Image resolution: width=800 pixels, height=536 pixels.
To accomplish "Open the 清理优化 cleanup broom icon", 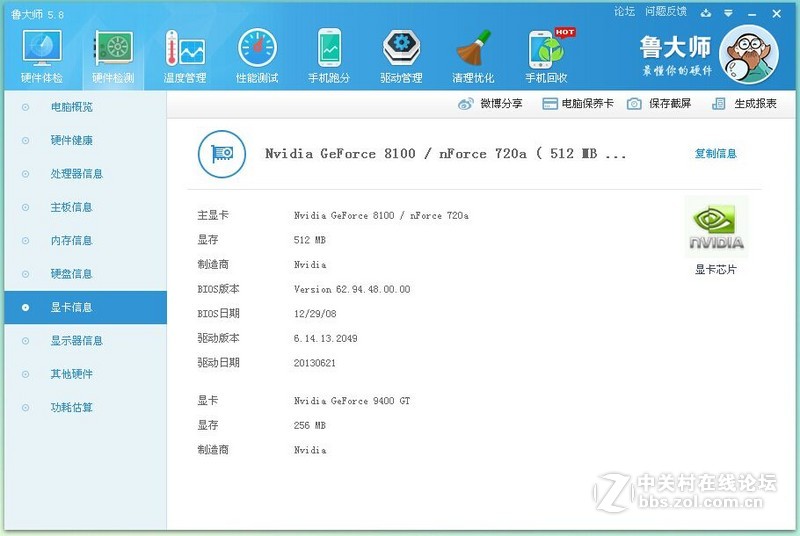I will 473,48.
